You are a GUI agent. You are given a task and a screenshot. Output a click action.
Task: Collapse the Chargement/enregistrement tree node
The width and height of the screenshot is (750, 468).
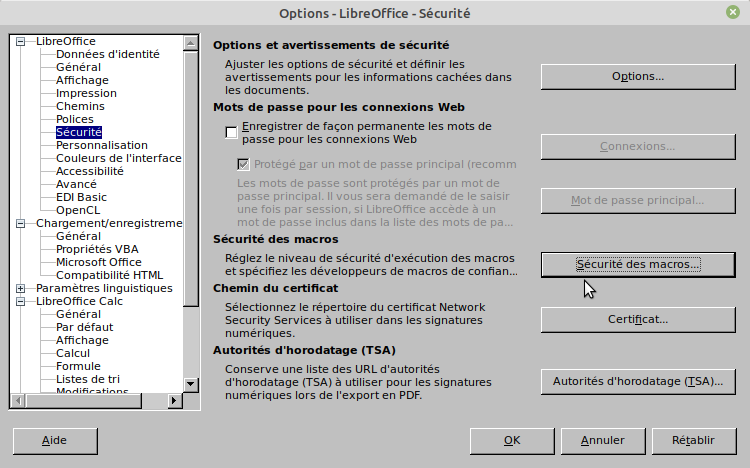coord(20,223)
